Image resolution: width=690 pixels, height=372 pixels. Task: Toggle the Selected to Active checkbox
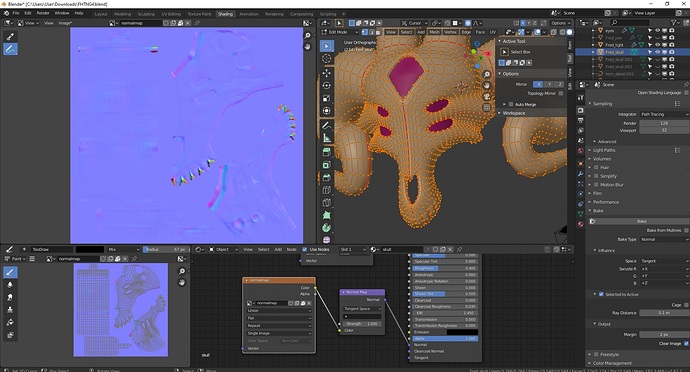pyautogui.click(x=601, y=295)
